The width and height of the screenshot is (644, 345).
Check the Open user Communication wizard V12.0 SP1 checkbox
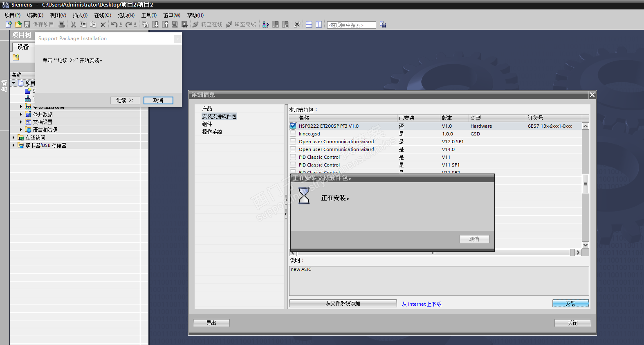pyautogui.click(x=293, y=141)
